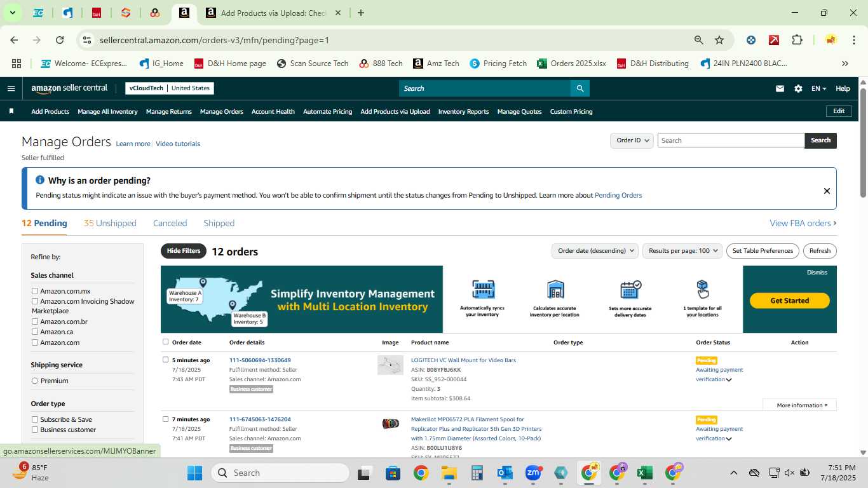Open the Seller Central hamburger menu
868x488 pixels.
11,88
